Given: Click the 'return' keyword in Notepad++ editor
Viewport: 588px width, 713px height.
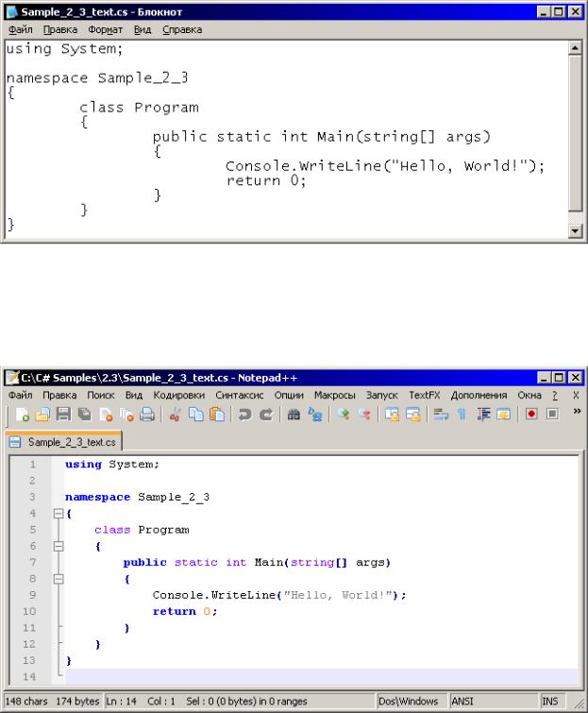Looking at the screenshot, I should [x=175, y=612].
